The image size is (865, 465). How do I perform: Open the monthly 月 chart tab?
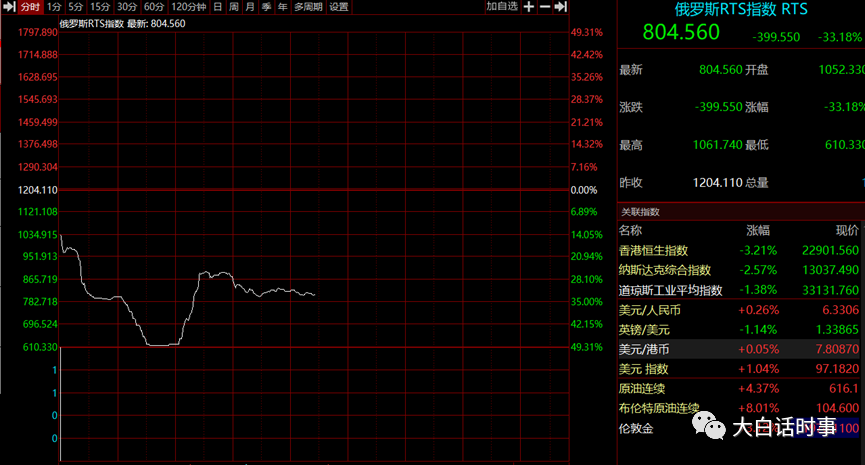250,7
